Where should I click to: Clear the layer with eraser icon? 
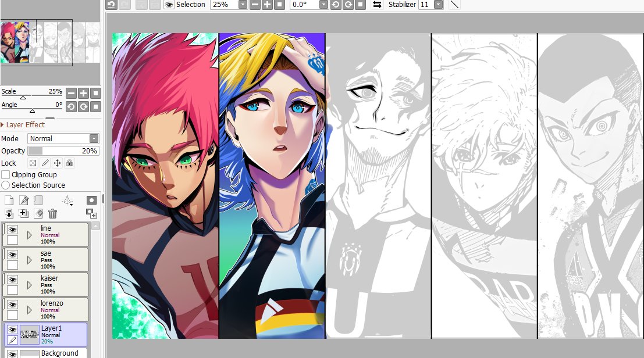[x=38, y=214]
